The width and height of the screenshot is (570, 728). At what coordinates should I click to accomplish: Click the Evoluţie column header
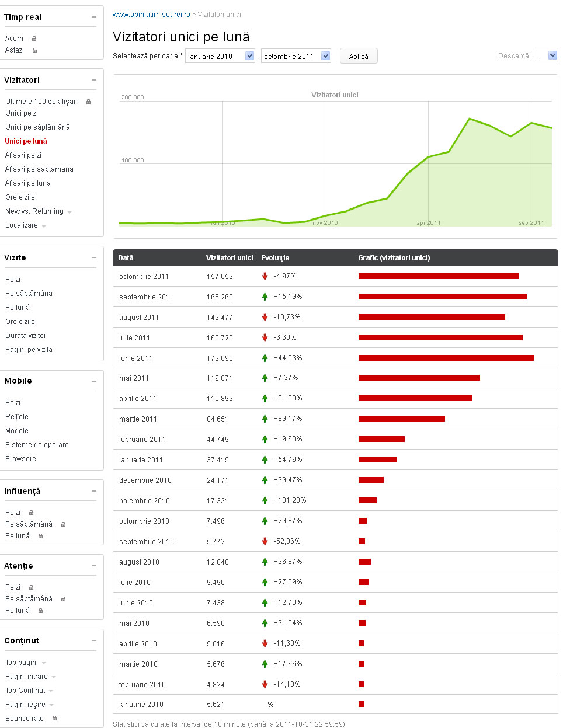click(275, 258)
